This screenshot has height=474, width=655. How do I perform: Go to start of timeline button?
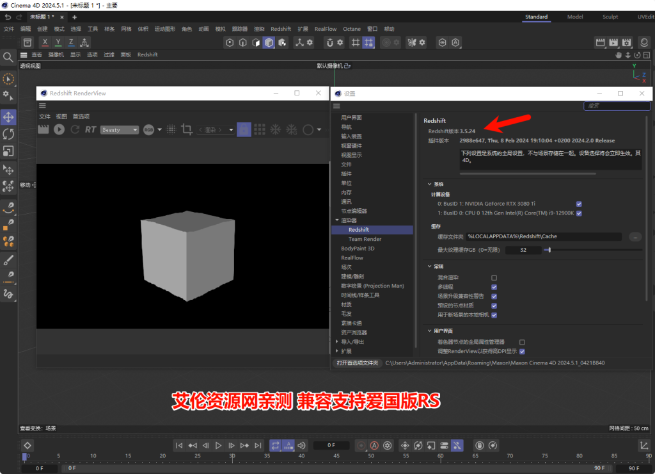tap(179, 446)
